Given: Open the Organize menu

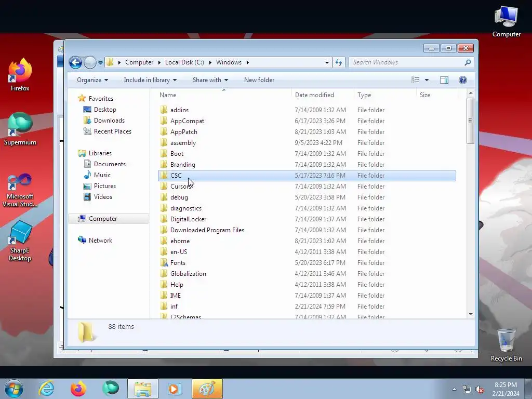Looking at the screenshot, I should pos(92,80).
